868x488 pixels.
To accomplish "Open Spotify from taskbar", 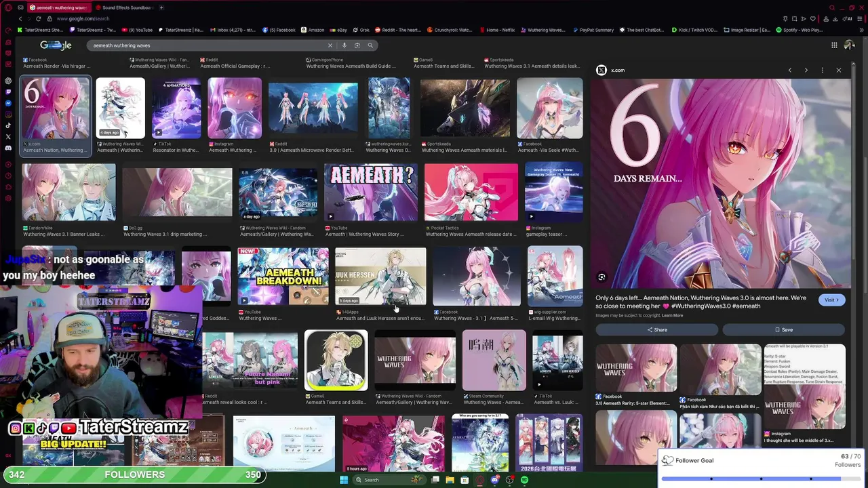I will 524,480.
